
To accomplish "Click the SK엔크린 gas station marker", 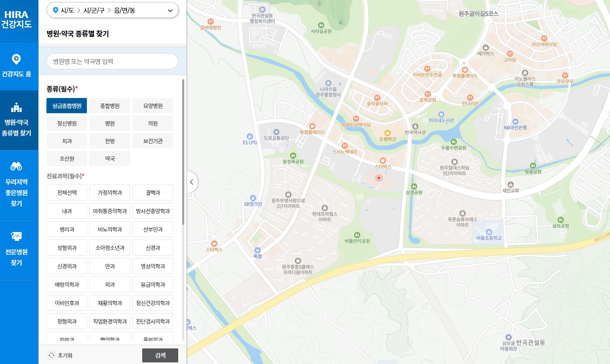I will click(253, 198).
